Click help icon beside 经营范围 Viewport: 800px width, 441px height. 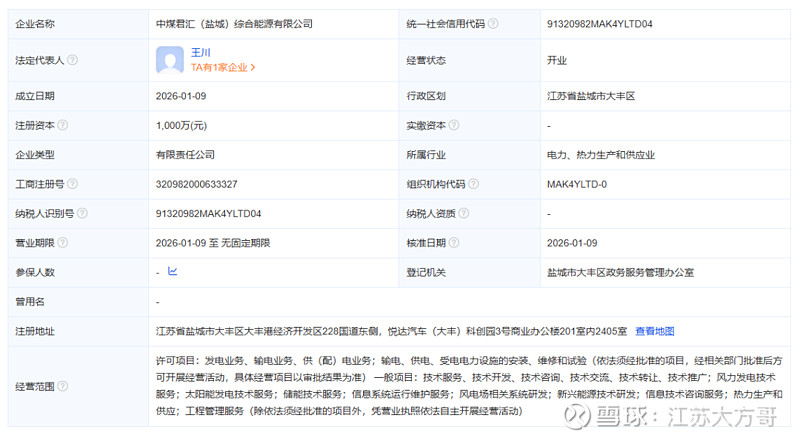click(x=63, y=386)
